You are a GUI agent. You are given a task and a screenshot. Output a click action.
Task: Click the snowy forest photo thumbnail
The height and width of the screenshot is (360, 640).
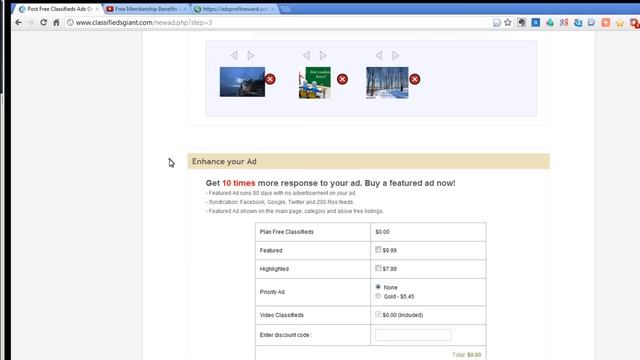click(x=387, y=83)
